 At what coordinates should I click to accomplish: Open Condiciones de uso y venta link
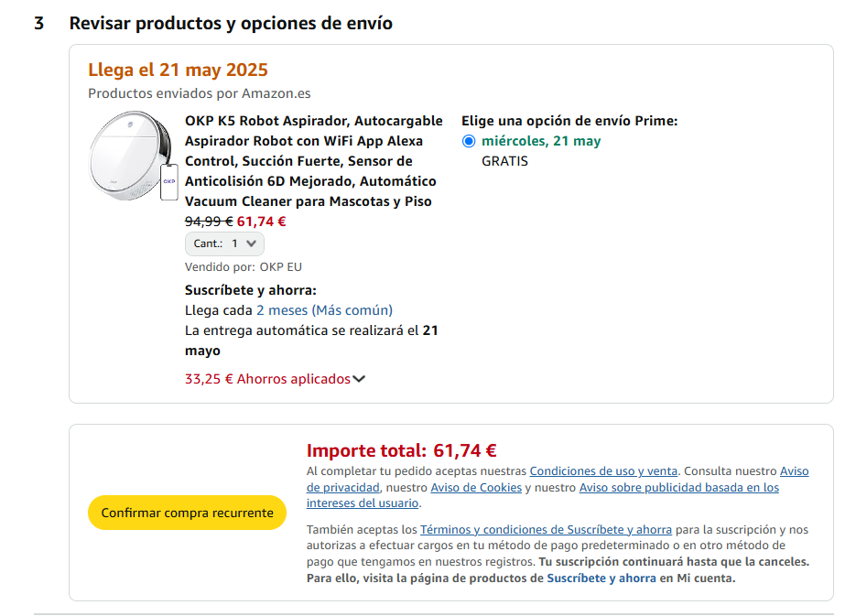(x=603, y=471)
